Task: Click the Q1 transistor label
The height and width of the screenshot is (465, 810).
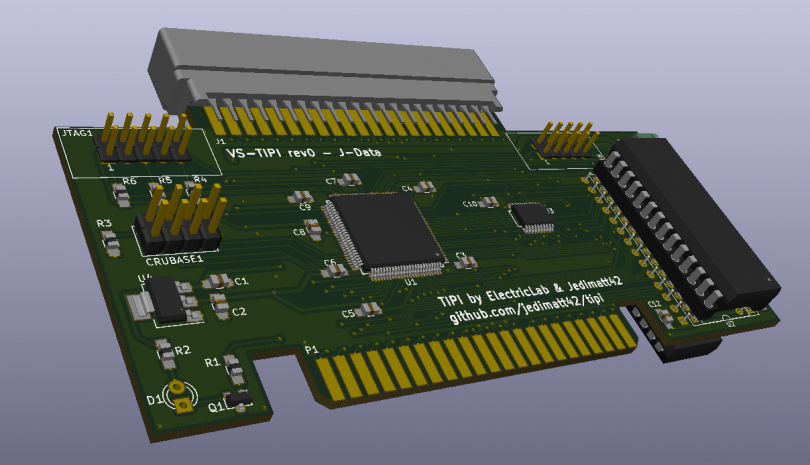Action: click(x=216, y=407)
